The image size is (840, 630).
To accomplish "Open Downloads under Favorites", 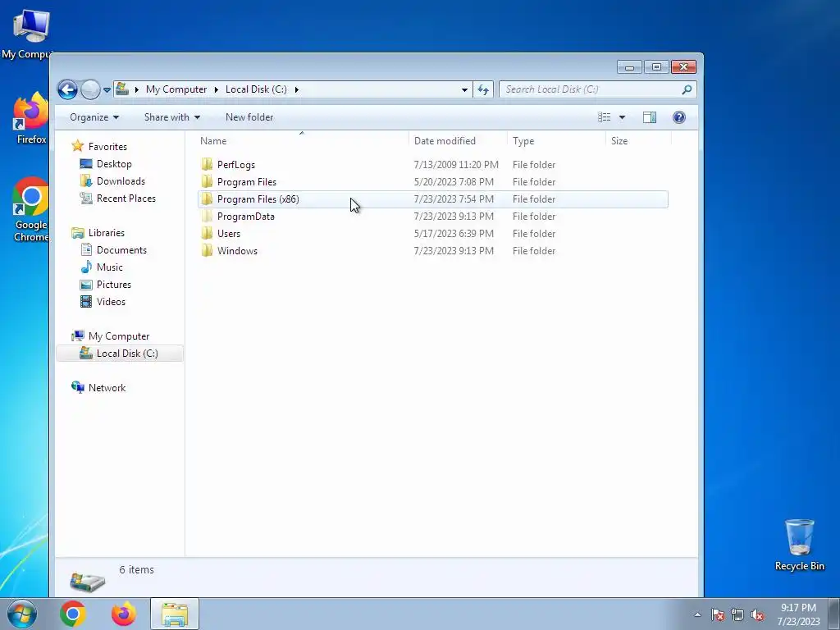I will click(121, 181).
